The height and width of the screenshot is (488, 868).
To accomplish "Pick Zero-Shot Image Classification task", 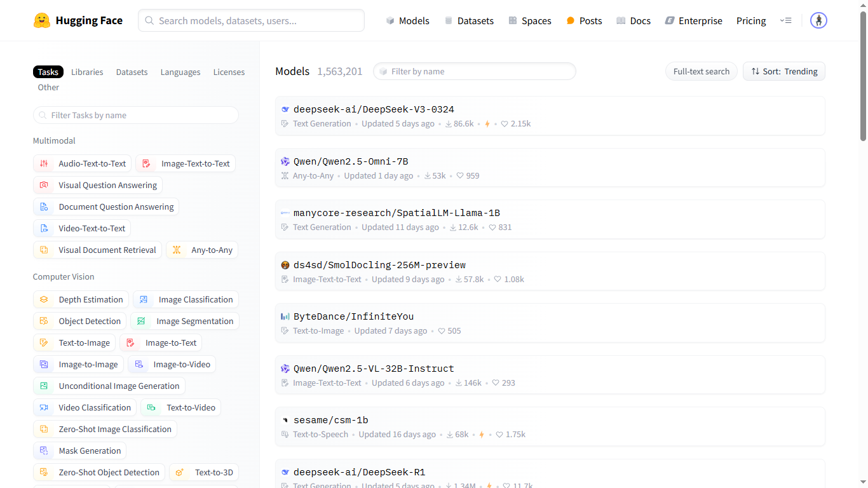I will pos(105,429).
